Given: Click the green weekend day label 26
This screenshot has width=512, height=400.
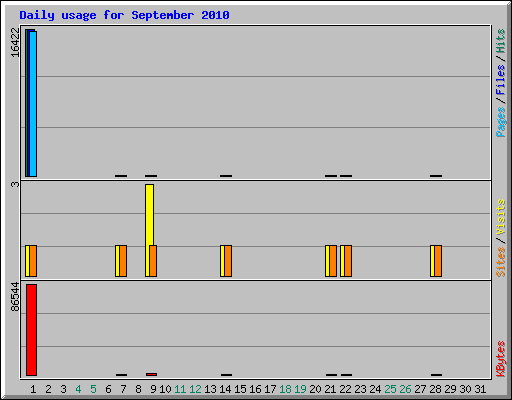Looking at the screenshot, I should pos(405,389).
